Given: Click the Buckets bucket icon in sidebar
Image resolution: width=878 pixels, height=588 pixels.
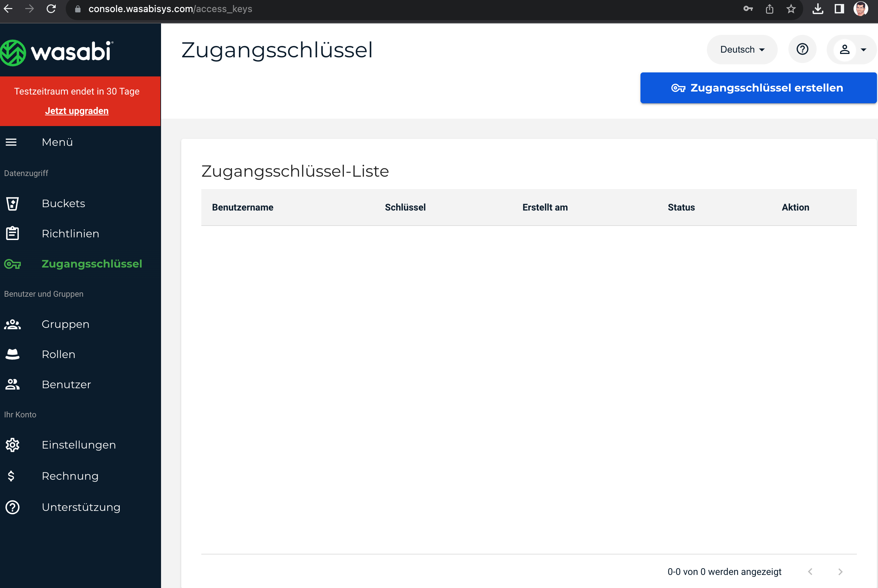Looking at the screenshot, I should pyautogui.click(x=12, y=203).
